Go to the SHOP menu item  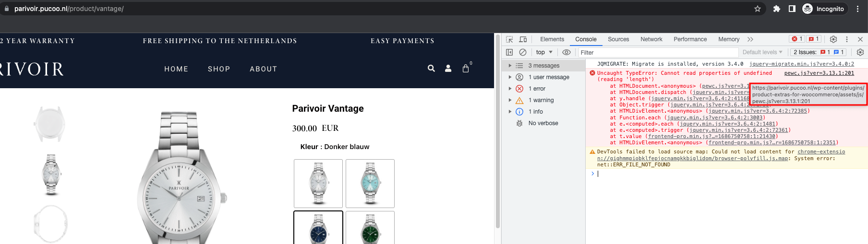click(x=219, y=69)
